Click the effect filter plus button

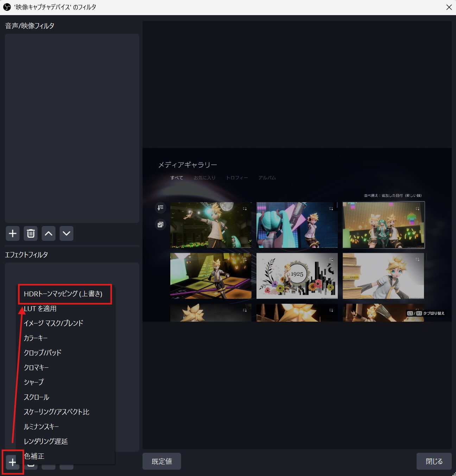pos(13,462)
